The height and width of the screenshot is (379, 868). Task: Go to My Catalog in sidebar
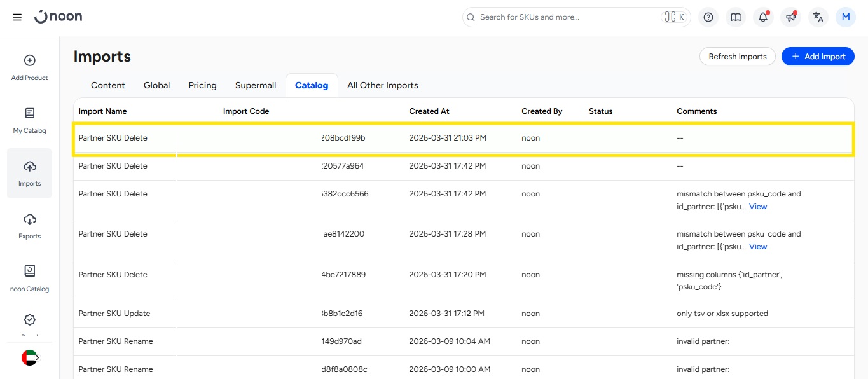29,120
